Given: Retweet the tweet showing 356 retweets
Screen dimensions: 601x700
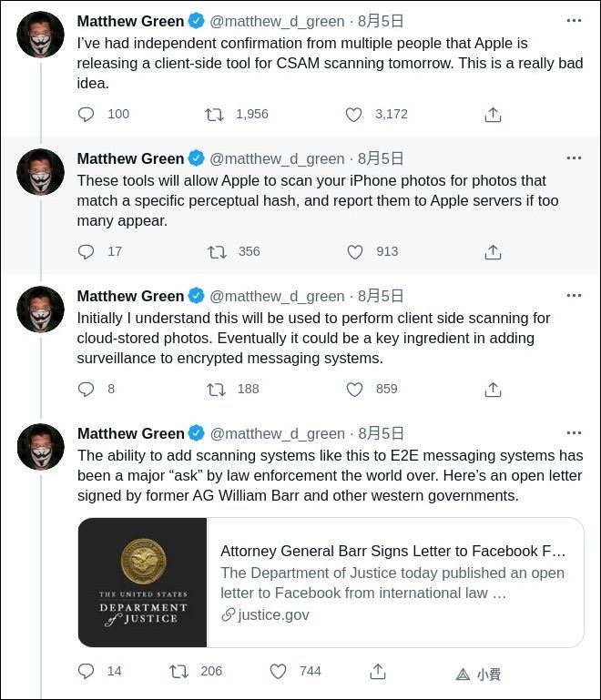Looking at the screenshot, I should pos(217,252).
